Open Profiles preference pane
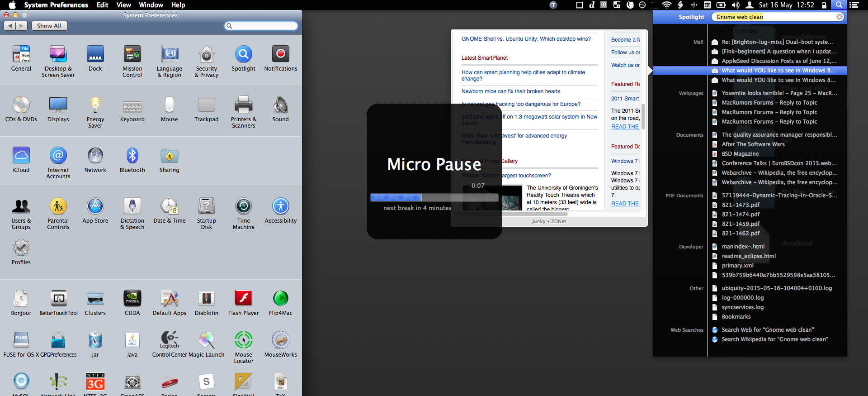Viewport: 868px width, 396px height. tap(21, 252)
